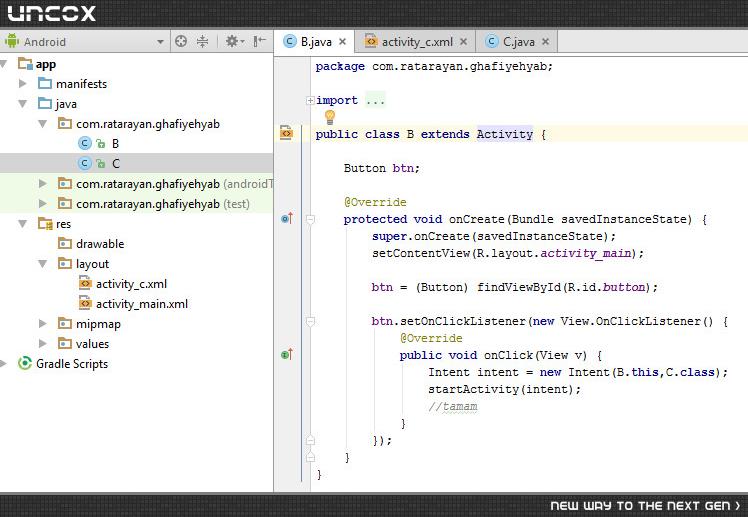Click the startActivity(intent) line
Screen dimensions: 748x517
(505, 389)
